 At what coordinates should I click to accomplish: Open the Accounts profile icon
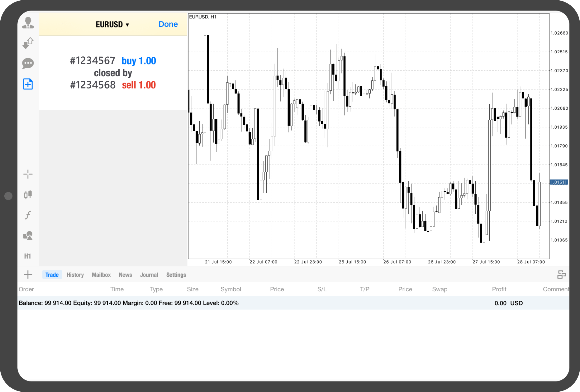tap(28, 23)
